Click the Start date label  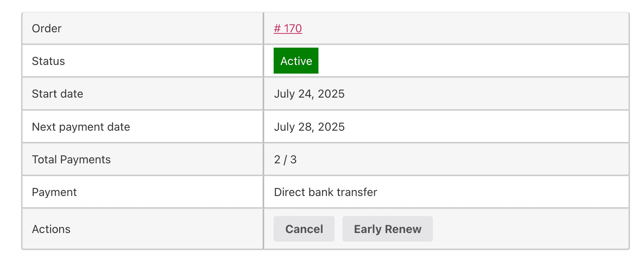click(x=57, y=94)
